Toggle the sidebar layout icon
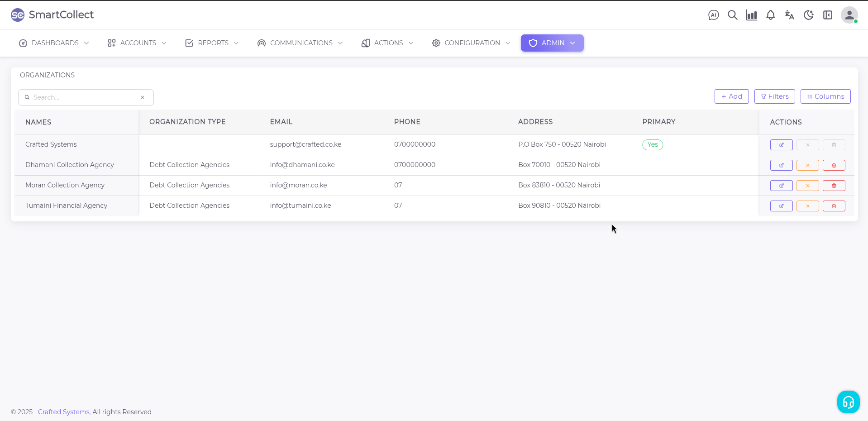The image size is (868, 421). point(827,15)
